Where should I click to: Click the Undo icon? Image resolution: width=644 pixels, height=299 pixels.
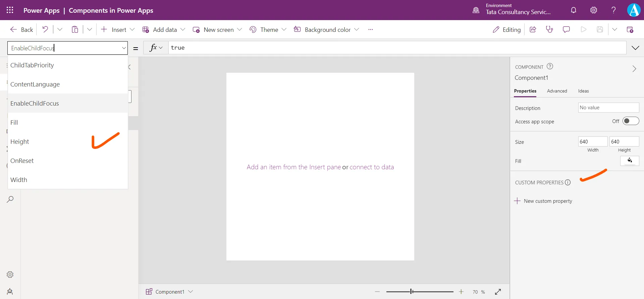coord(45,29)
